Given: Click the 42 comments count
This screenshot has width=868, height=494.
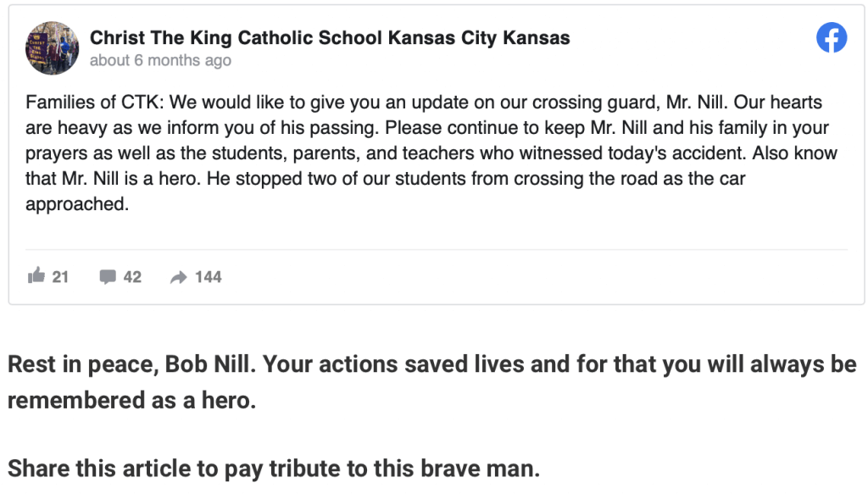Looking at the screenshot, I should (132, 276).
